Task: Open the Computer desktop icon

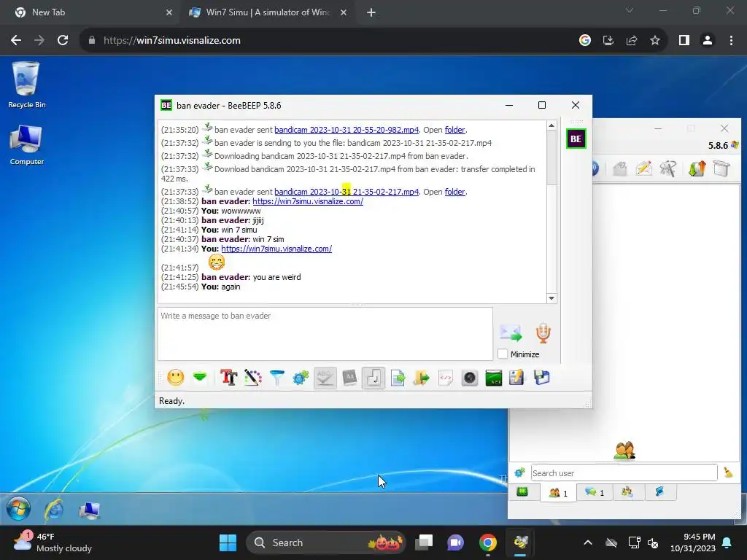Action: pyautogui.click(x=27, y=145)
